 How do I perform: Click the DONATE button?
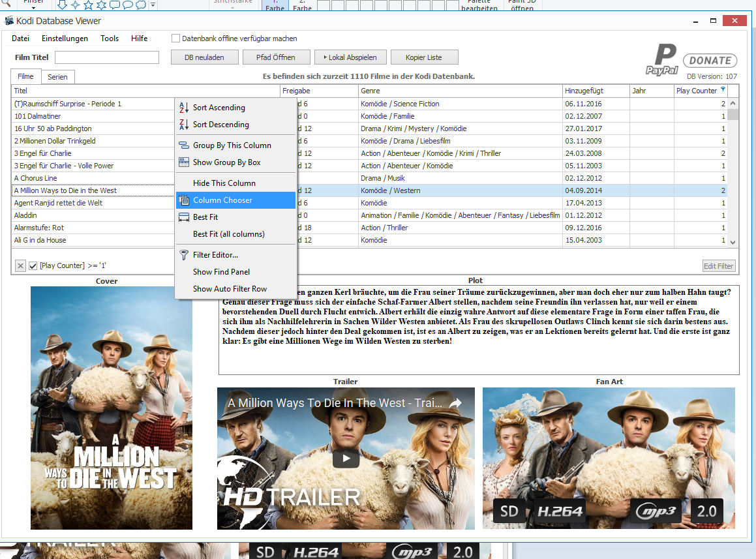pos(710,61)
